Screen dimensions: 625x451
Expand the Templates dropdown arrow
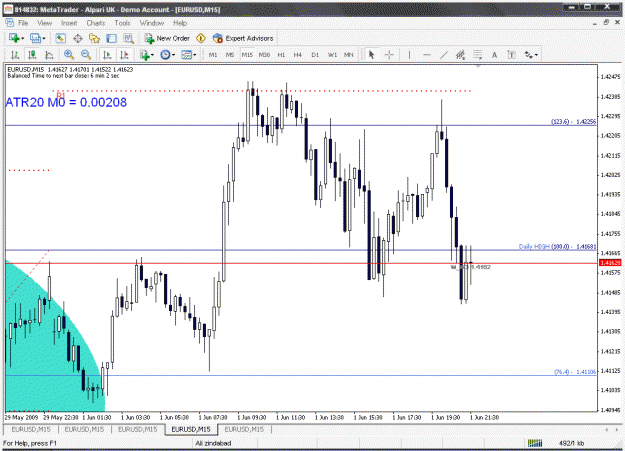(x=195, y=55)
